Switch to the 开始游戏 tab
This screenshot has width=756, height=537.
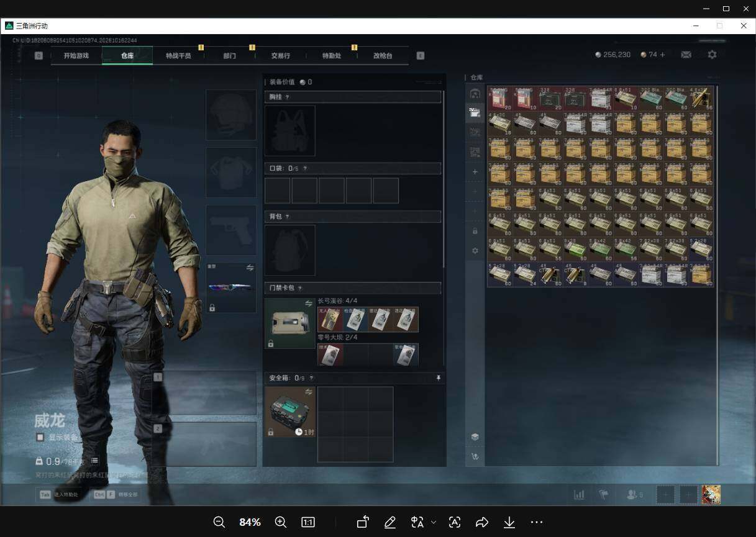tap(76, 56)
